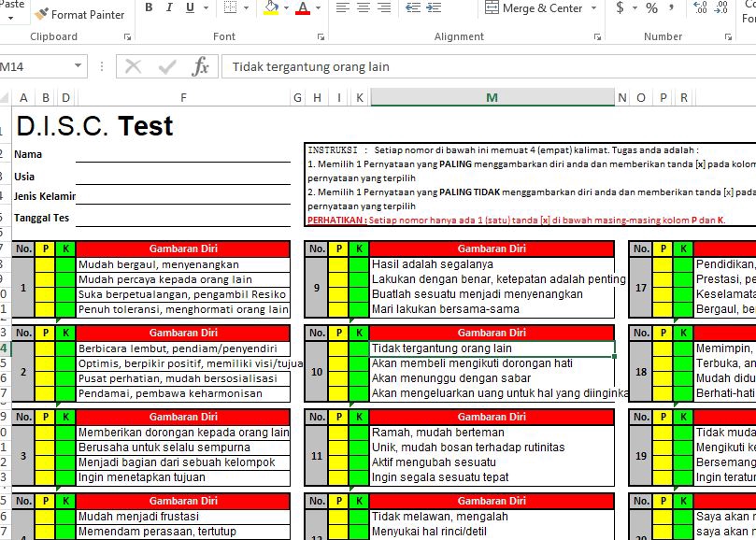Image resolution: width=756 pixels, height=540 pixels.
Task: Click yellow P cell beside 'Mudah bergaul, menyenangkan'
Action: click(x=45, y=264)
